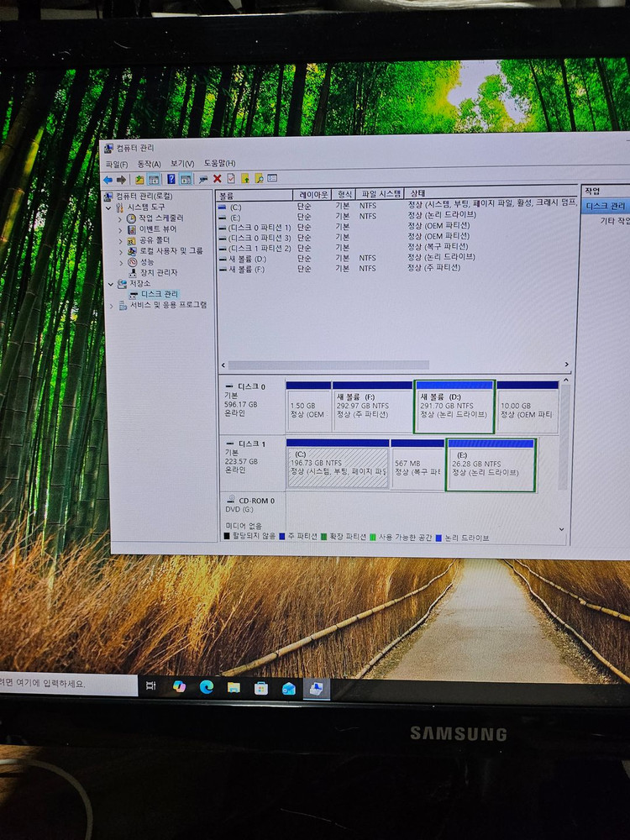Click the checkmark sheet properties icon

pos(231,178)
